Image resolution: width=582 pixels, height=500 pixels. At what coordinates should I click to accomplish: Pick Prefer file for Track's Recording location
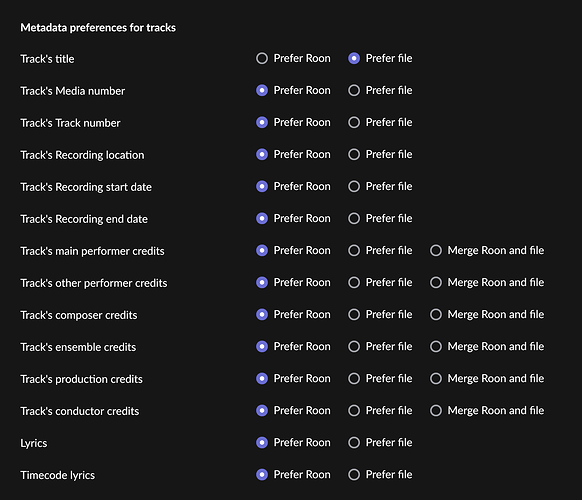click(354, 154)
